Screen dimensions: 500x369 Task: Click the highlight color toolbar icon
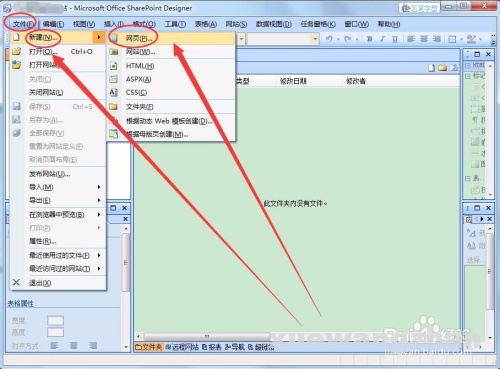pyautogui.click(x=471, y=39)
